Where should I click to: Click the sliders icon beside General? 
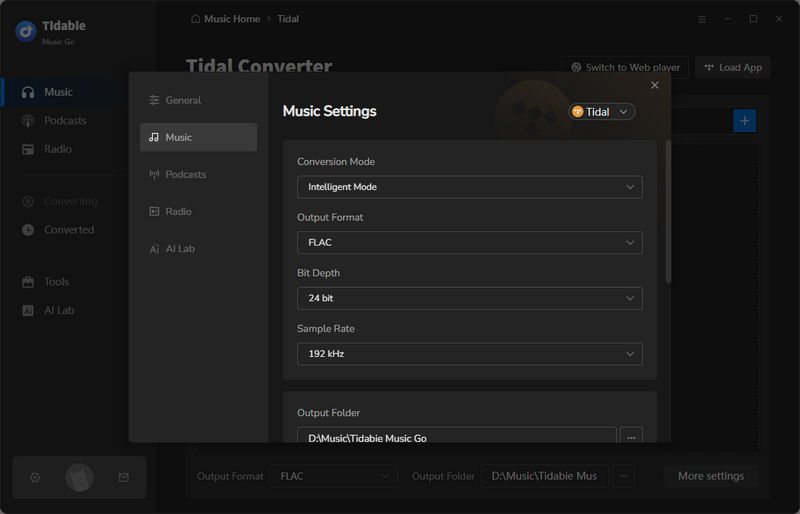(x=154, y=100)
